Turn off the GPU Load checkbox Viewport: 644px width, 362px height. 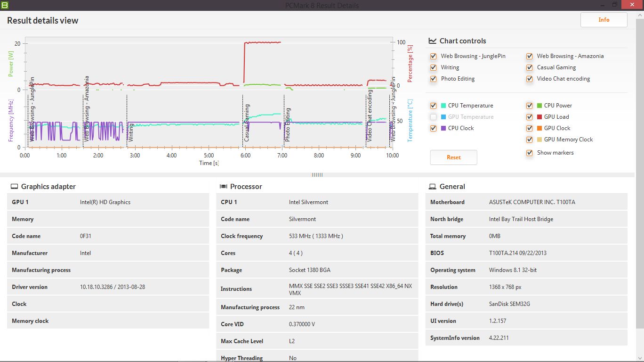(x=530, y=117)
